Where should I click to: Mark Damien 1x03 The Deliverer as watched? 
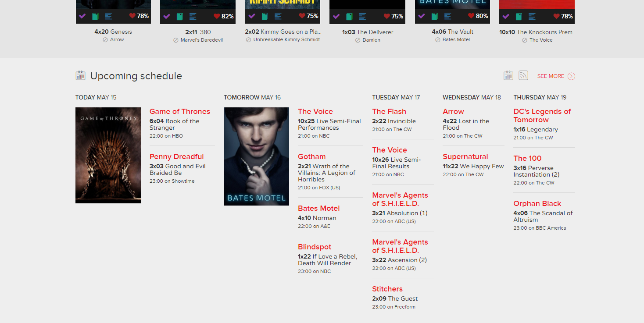tap(336, 16)
